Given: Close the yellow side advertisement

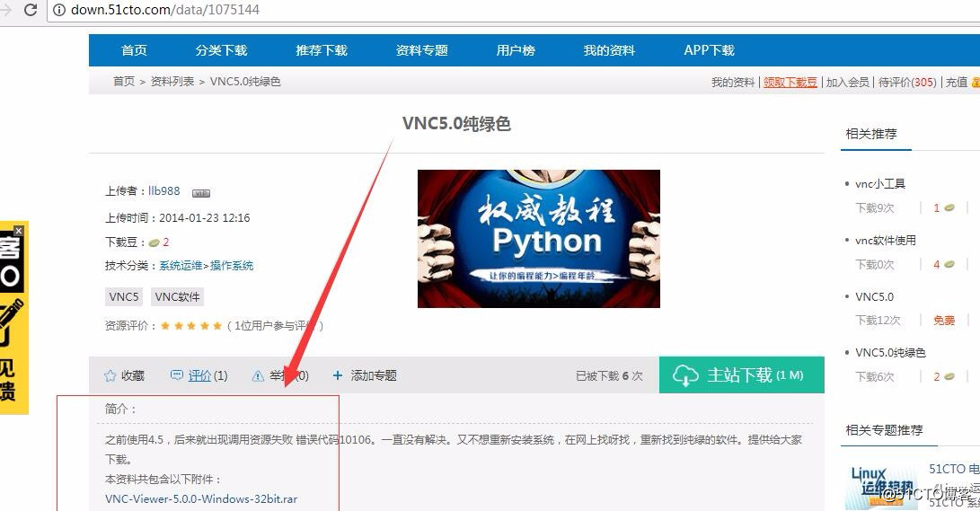Looking at the screenshot, I should point(19,231).
